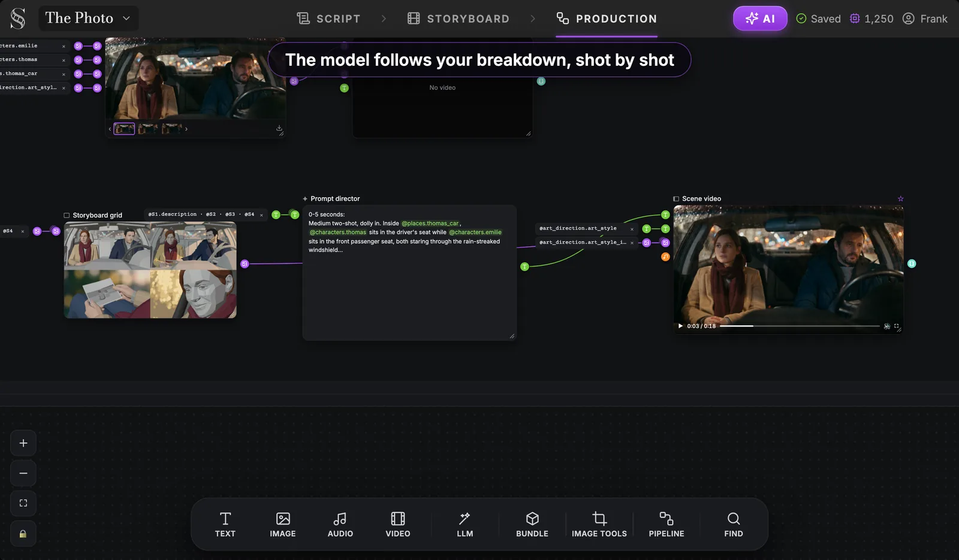Toggle the canvas lock
The image size is (959, 560).
coord(23,534)
